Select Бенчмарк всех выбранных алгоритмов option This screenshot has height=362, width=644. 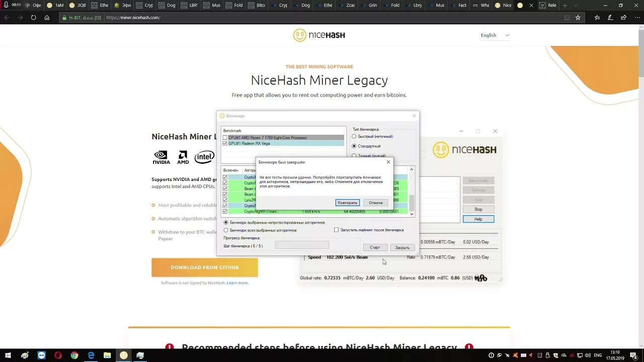226,230
